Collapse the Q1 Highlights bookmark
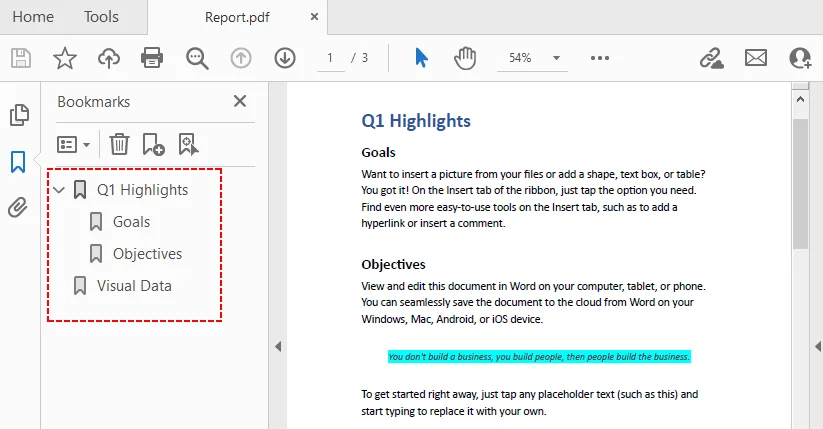The width and height of the screenshot is (823, 429). tap(59, 190)
